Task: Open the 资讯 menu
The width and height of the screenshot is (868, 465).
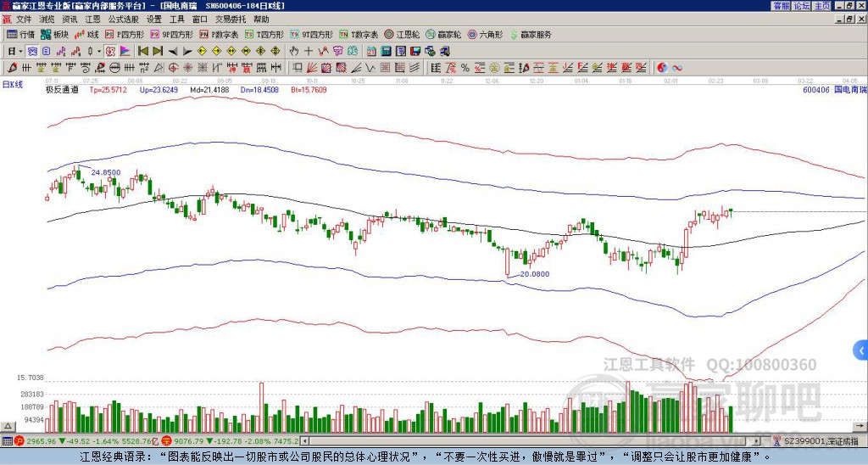Action: coord(70,20)
